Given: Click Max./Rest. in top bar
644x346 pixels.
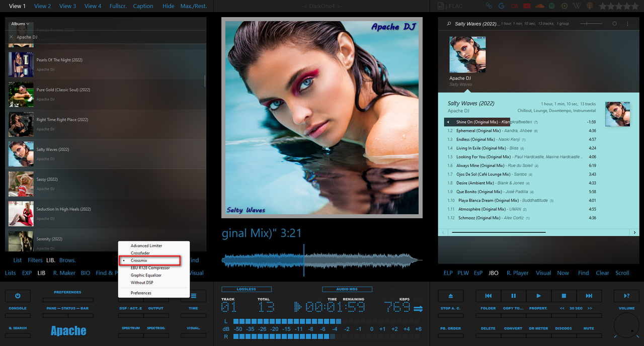Looking at the screenshot, I should tap(194, 6).
